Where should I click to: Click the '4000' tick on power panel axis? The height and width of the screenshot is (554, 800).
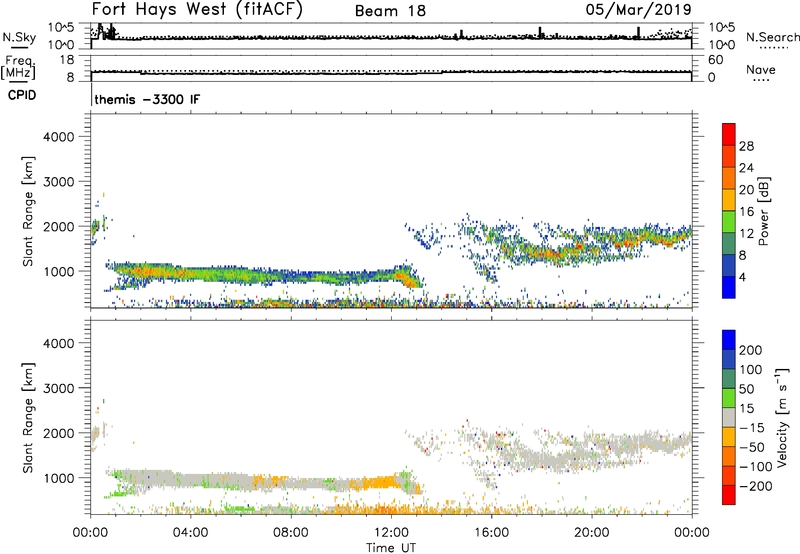pyautogui.click(x=58, y=137)
